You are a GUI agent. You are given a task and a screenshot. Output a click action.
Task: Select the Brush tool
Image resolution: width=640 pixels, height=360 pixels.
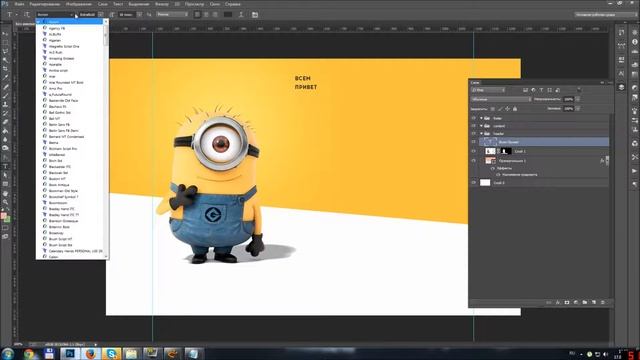(5, 96)
